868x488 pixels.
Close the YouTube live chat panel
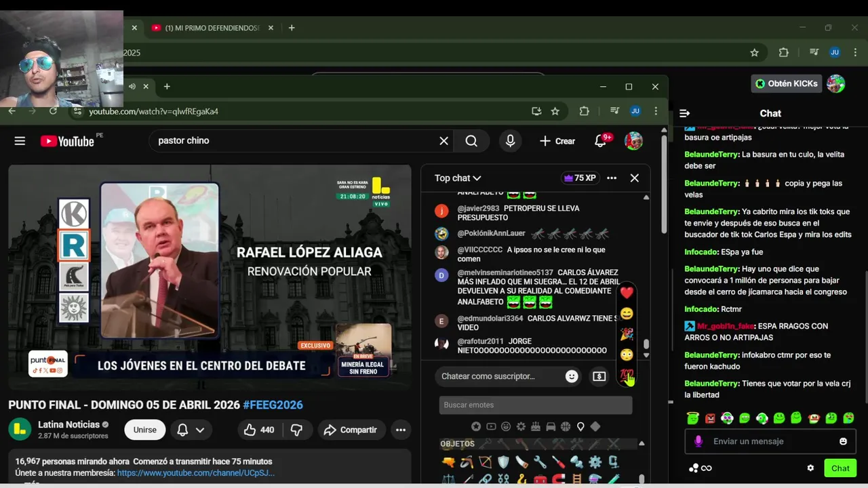point(634,178)
